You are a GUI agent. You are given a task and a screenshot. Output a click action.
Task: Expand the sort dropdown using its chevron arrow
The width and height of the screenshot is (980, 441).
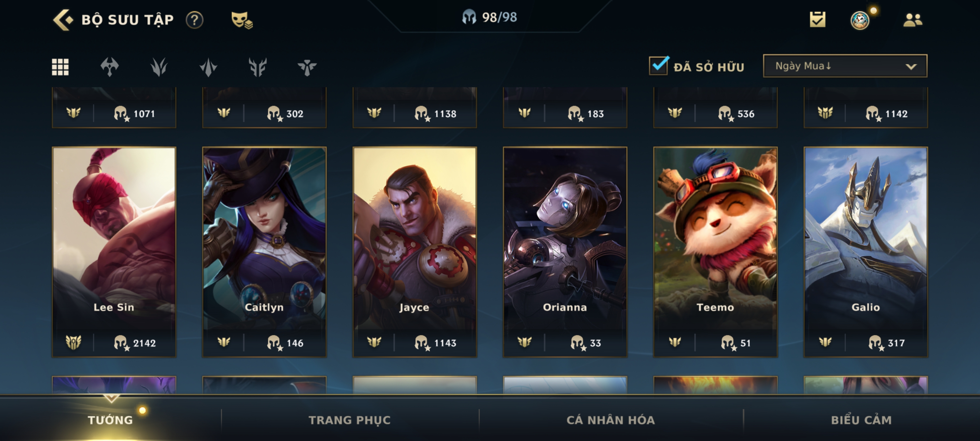pos(911,66)
